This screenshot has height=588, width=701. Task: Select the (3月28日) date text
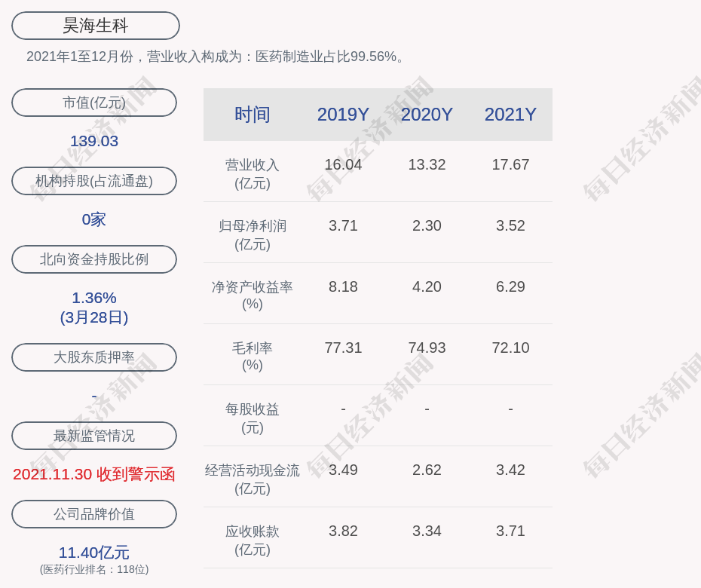pyautogui.click(x=94, y=317)
